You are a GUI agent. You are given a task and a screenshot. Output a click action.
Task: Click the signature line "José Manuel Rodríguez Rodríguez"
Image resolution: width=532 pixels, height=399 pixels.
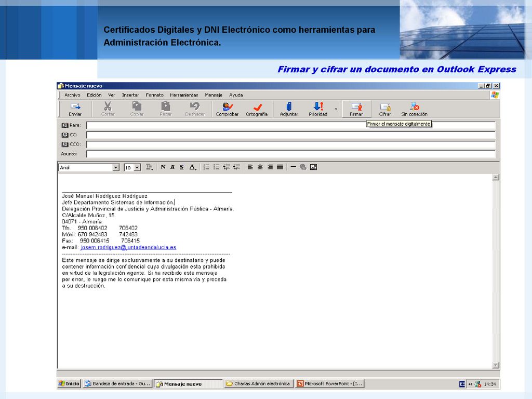(x=105, y=196)
